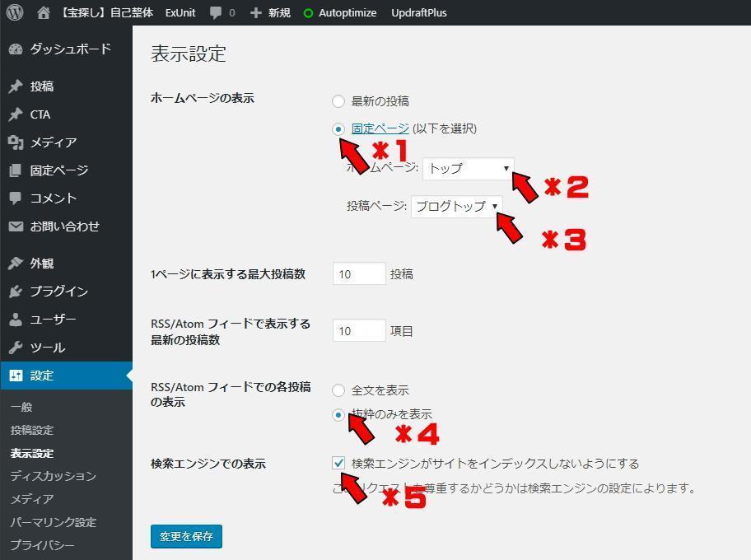Image resolution: width=751 pixels, height=560 pixels.
Task: Open Autoptimize in the admin bar
Action: [348, 13]
